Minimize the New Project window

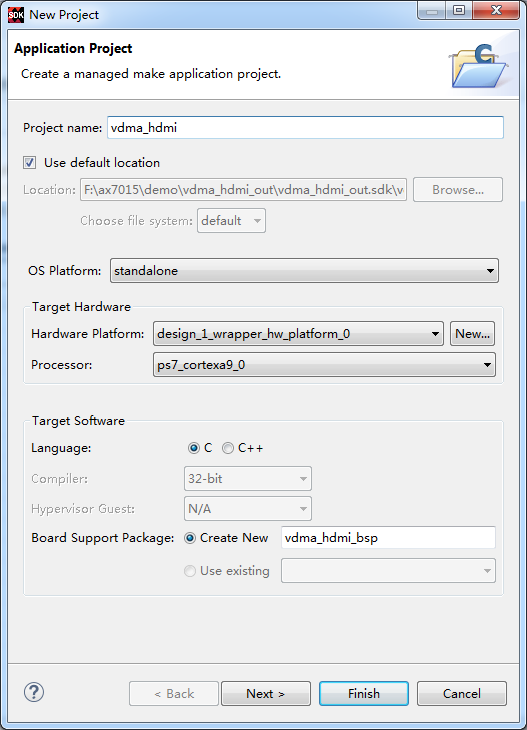(432, 10)
